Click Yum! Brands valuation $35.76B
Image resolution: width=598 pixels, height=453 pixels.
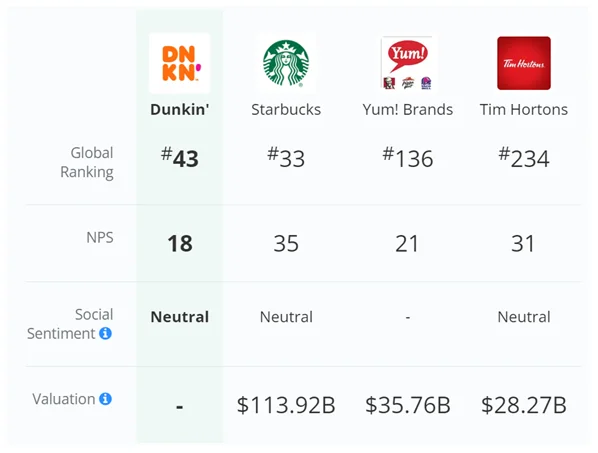(x=408, y=405)
